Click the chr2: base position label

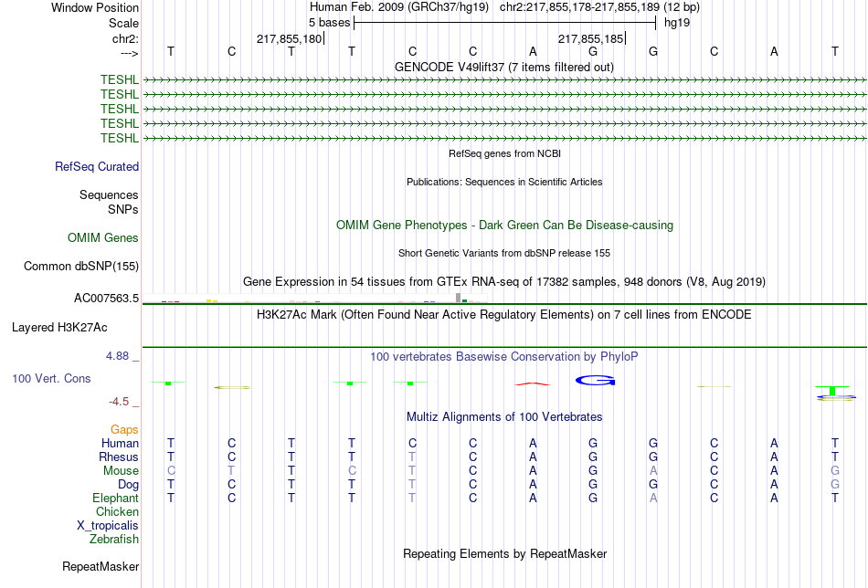pos(125,38)
